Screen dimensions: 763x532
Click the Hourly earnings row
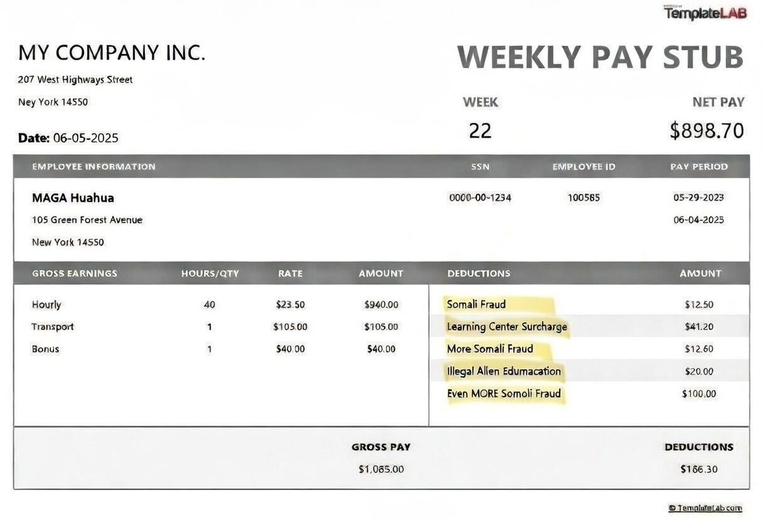46,304
